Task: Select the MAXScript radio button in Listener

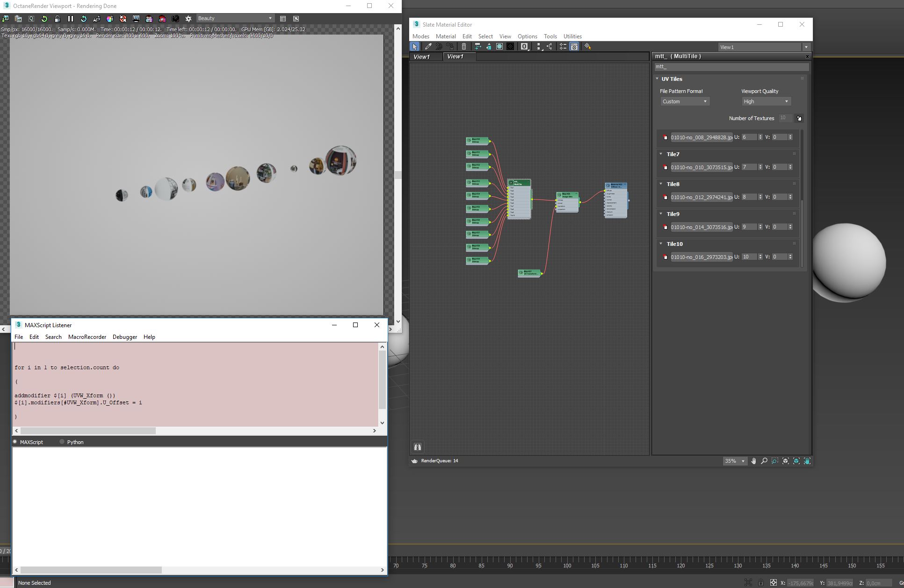Action: pyautogui.click(x=15, y=442)
